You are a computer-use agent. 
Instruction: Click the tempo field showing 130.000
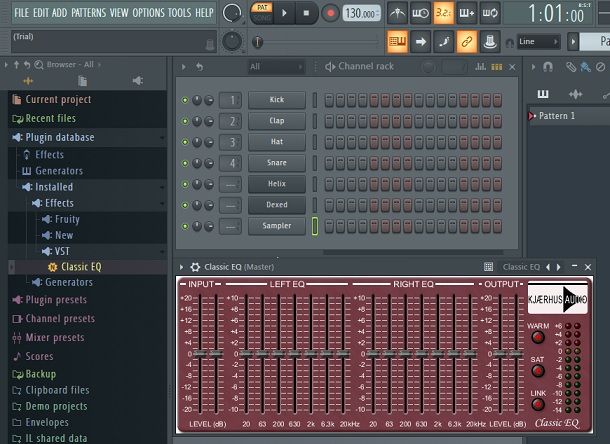[x=362, y=14]
